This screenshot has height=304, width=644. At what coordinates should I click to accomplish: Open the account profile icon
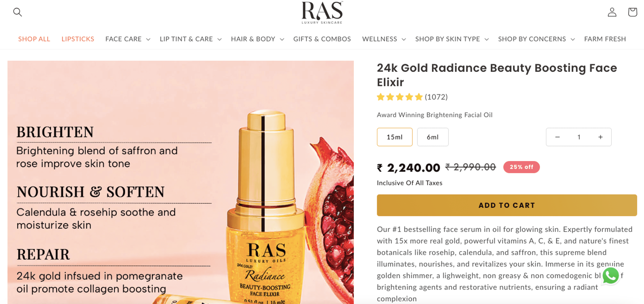point(612,12)
